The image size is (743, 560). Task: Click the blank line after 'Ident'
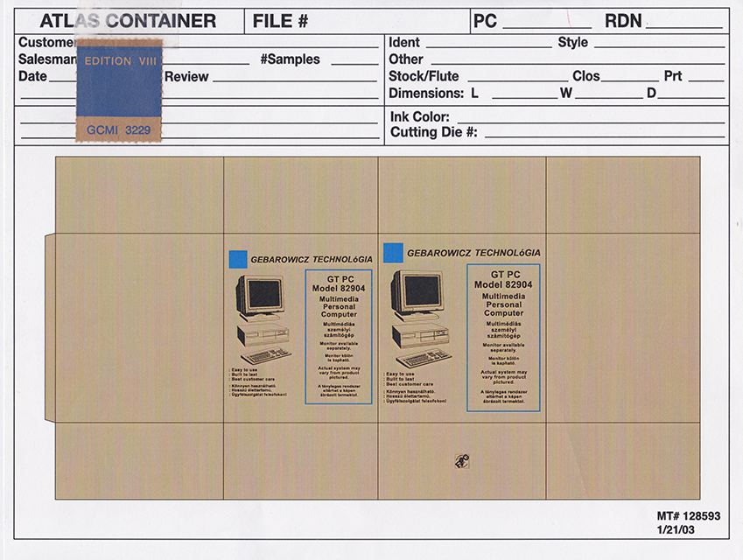tap(488, 47)
